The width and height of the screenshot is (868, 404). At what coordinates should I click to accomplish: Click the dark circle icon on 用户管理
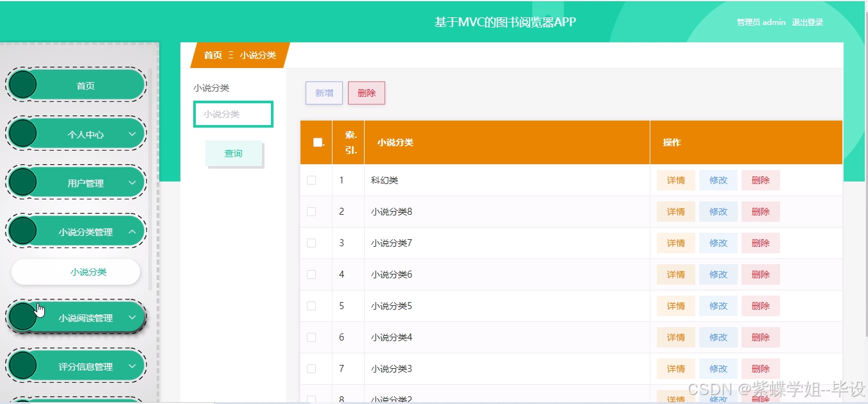point(23,183)
